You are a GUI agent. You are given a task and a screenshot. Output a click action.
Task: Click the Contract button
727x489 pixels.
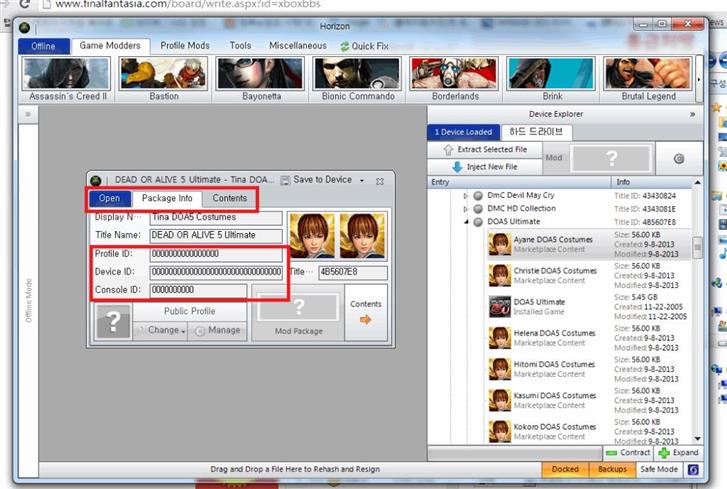(628, 453)
